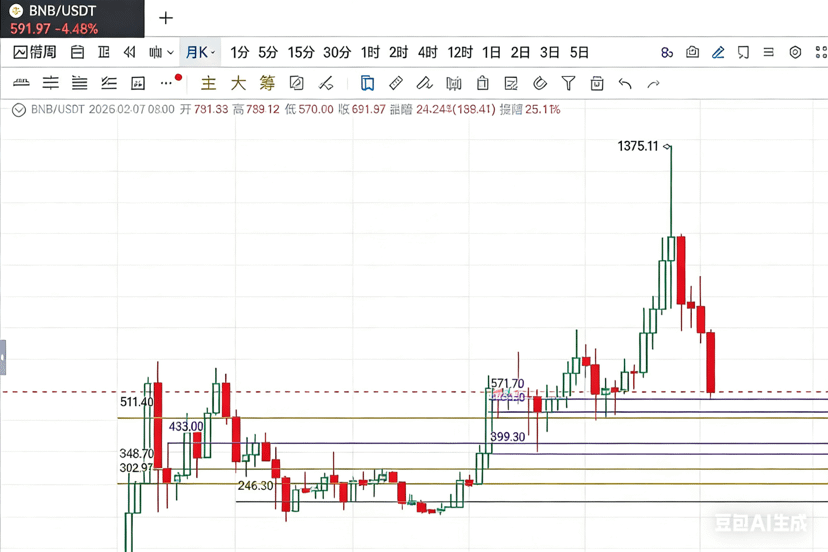
Task: Click the 302.97 price label
Action: pos(136,467)
